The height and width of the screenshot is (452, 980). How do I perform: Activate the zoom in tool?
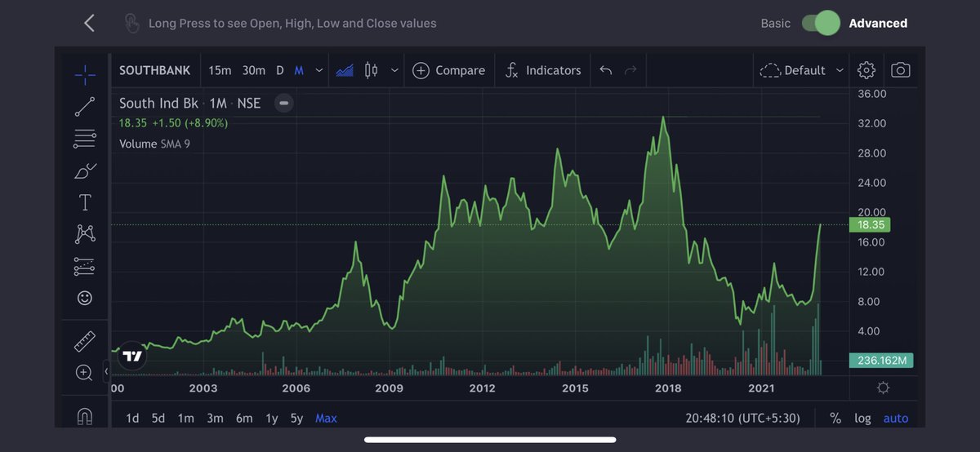[84, 373]
